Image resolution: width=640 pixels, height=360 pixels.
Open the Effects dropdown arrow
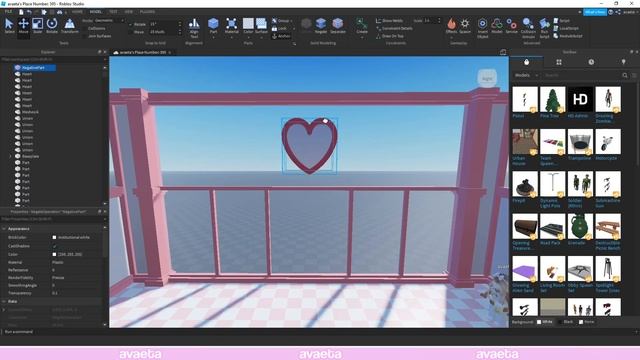(451, 37)
